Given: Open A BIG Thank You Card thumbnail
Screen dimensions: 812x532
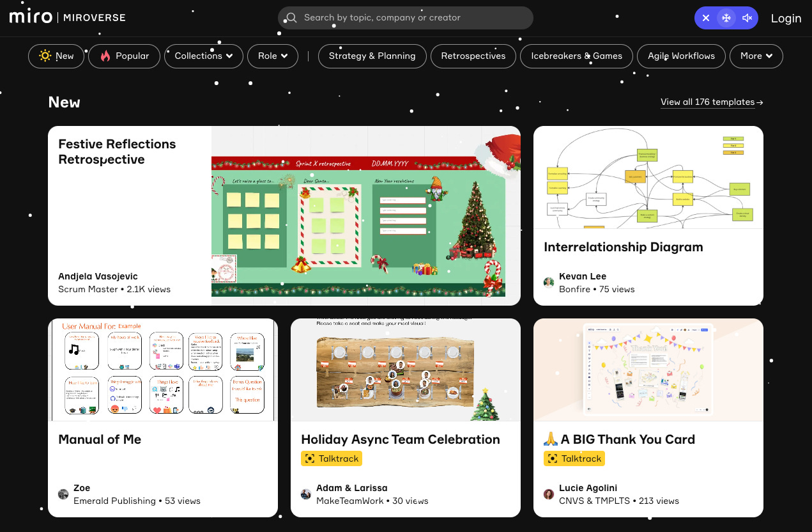Looking at the screenshot, I should coord(648,370).
